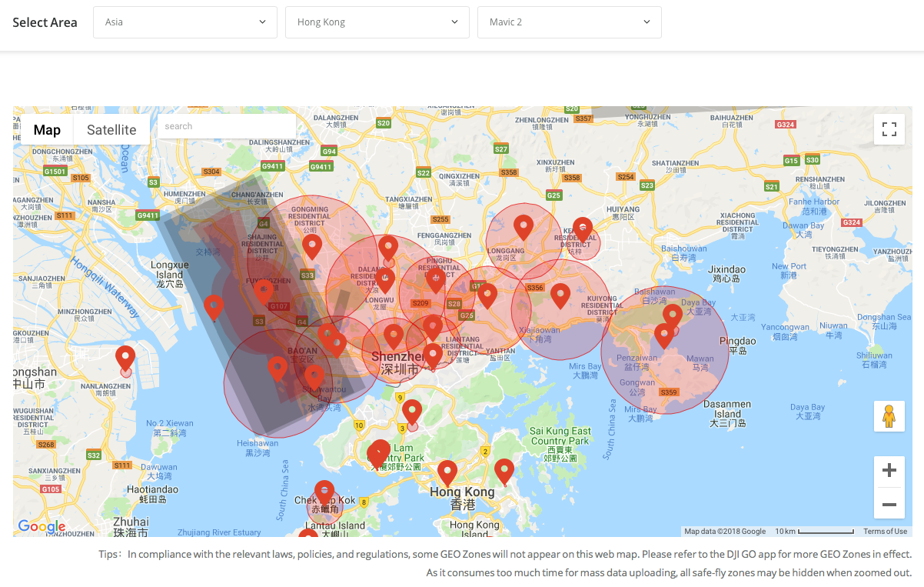Click the 'Select Area' heading
This screenshot has height=587, width=924.
(45, 22)
